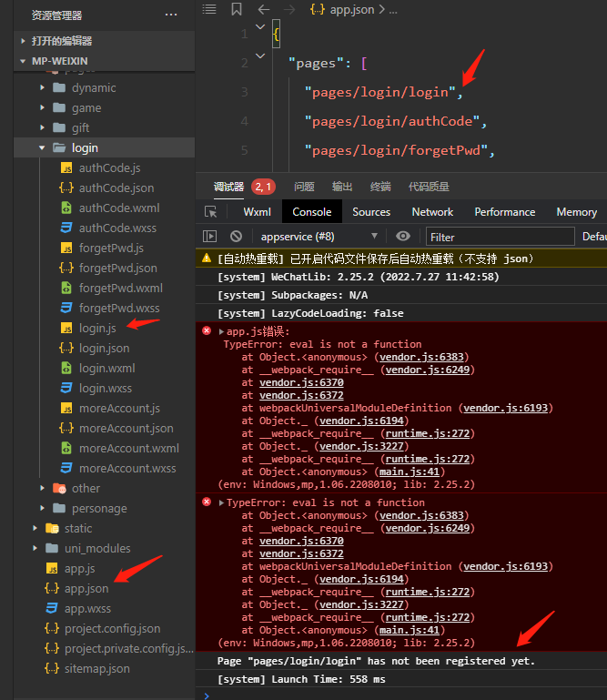Image resolution: width=607 pixels, height=700 pixels.
Task: Switch to the Network tab
Action: [432, 212]
